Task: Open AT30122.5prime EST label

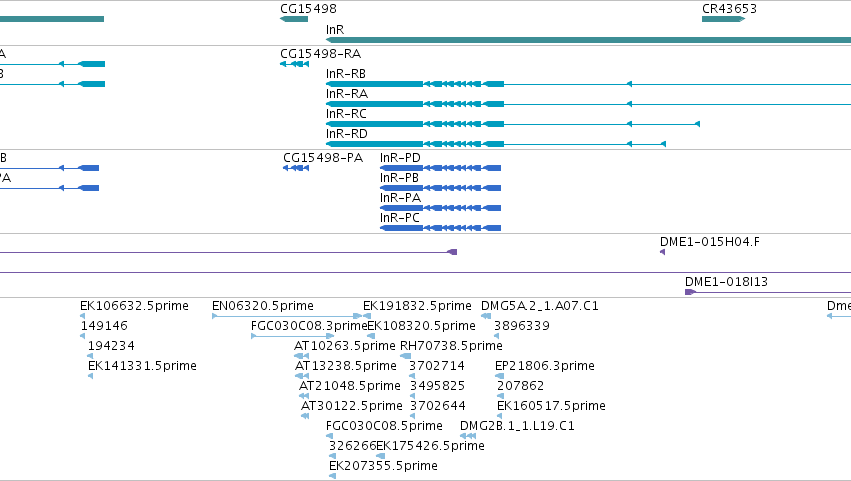Action: [x=352, y=407]
